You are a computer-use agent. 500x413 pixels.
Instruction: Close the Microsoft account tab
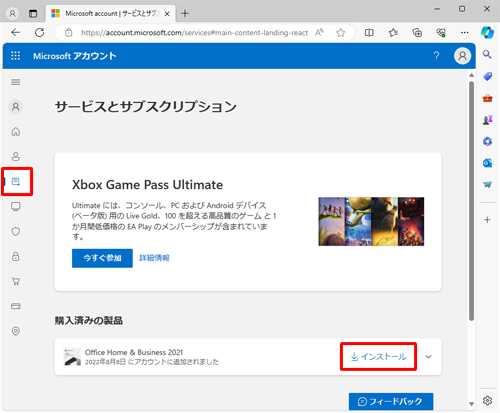coord(167,14)
